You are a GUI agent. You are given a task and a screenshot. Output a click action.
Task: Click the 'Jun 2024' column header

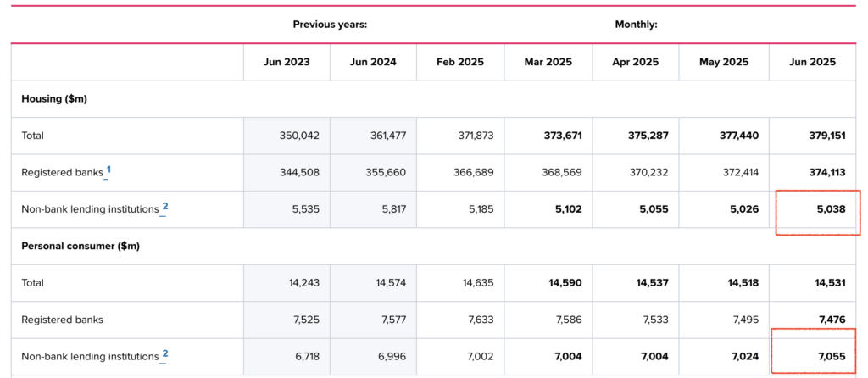373,62
